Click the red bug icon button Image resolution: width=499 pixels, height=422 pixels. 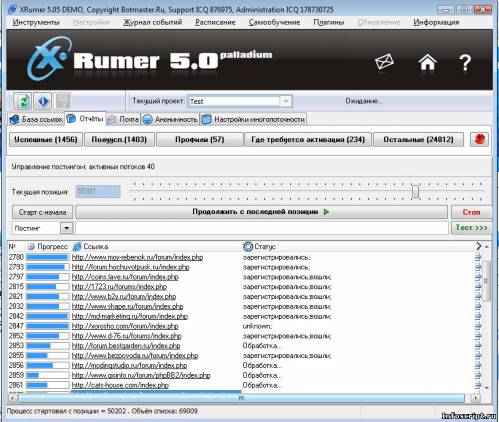[480, 139]
